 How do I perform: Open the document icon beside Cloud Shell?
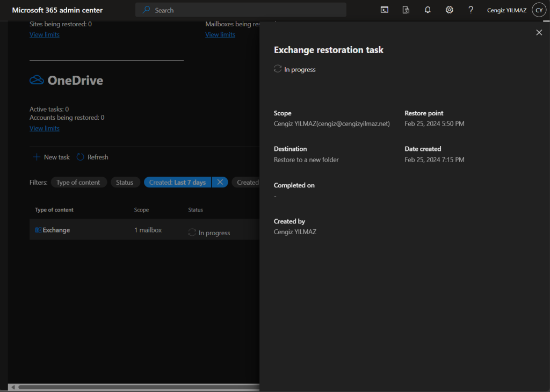pyautogui.click(x=406, y=10)
